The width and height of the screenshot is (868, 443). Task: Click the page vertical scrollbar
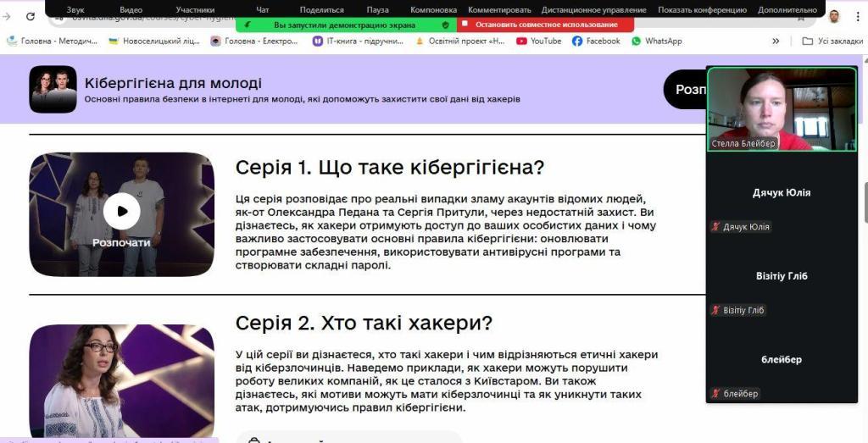coord(864,203)
